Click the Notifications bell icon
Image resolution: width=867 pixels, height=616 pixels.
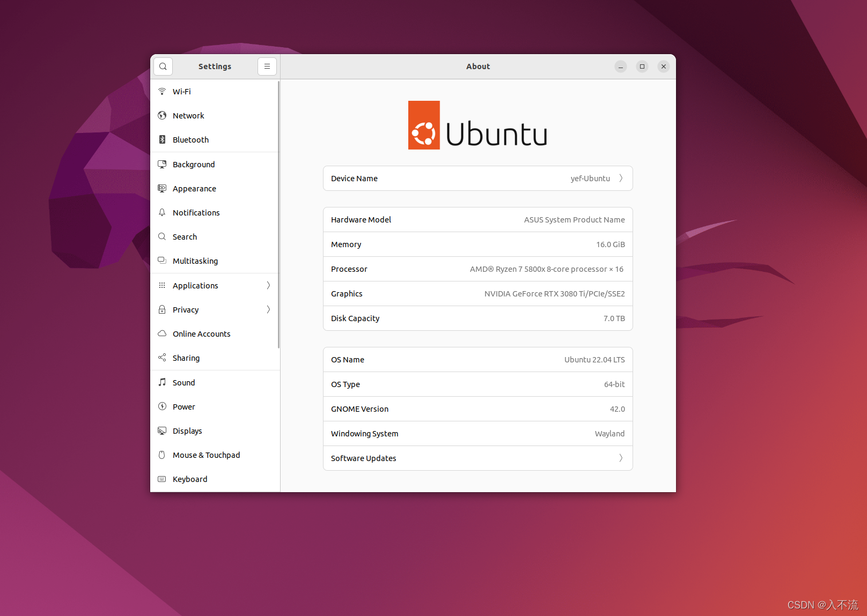click(163, 212)
